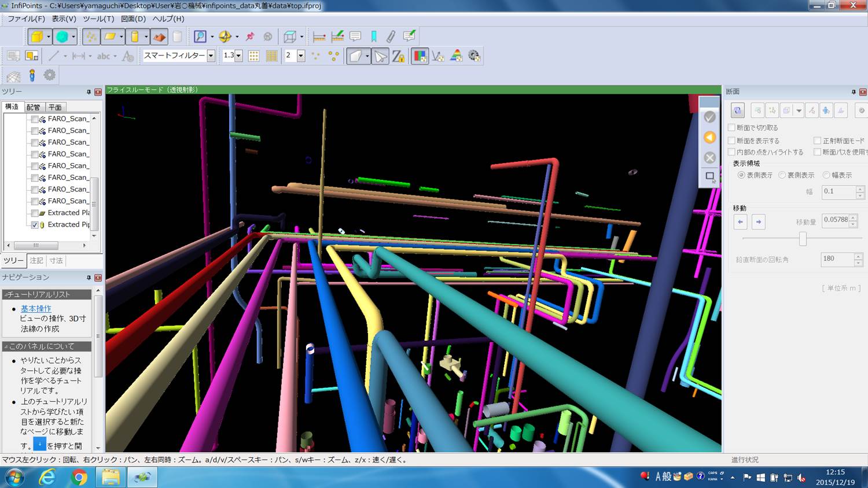Click the ruler distance measurement icon
Image resolution: width=868 pixels, height=488 pixels.
(319, 37)
